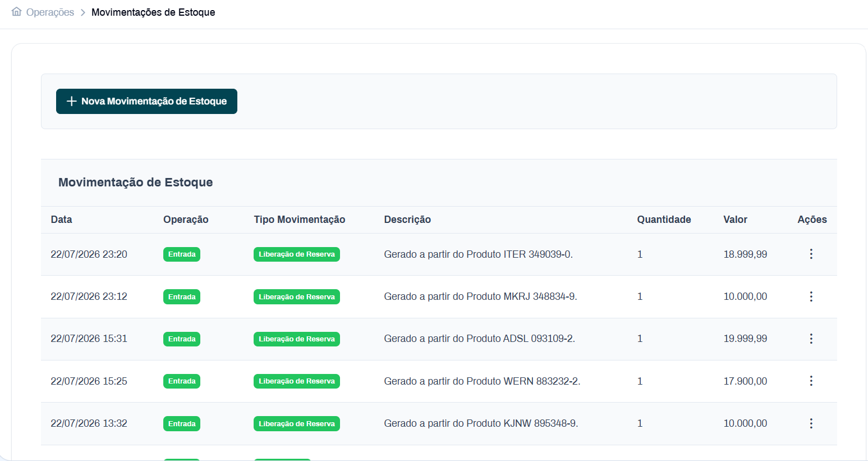Click description for Produto KJNW 895348-9
868x461 pixels.
coord(481,423)
